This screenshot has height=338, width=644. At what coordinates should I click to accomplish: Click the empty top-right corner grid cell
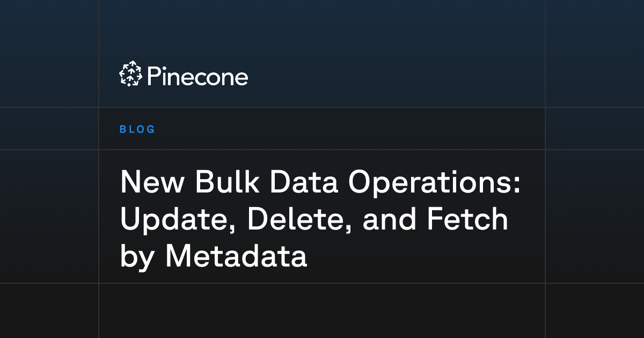595,54
